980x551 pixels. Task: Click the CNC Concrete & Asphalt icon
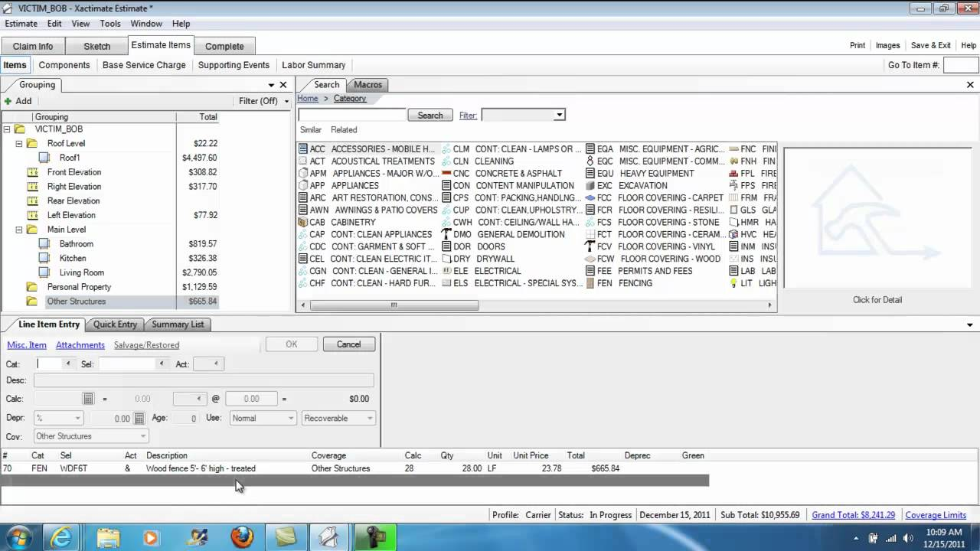pos(446,174)
